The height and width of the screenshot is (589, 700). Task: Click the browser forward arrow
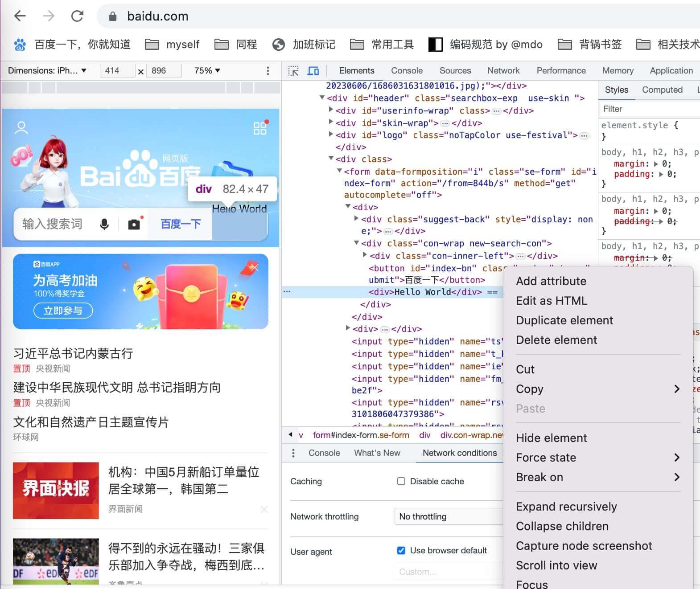coord(48,16)
